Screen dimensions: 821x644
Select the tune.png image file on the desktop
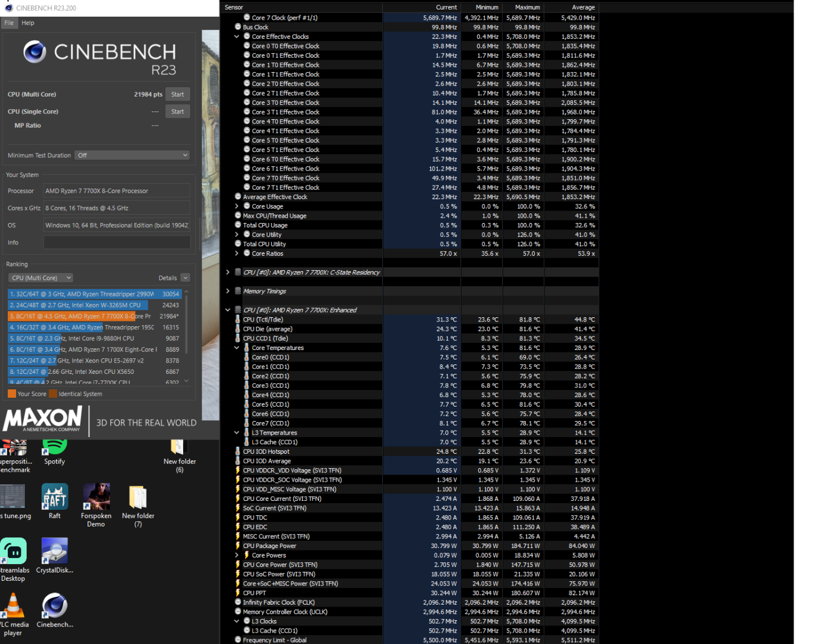click(13, 501)
